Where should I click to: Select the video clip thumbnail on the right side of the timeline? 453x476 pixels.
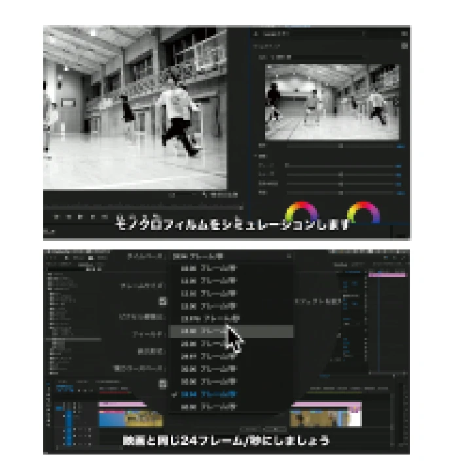click(326, 418)
